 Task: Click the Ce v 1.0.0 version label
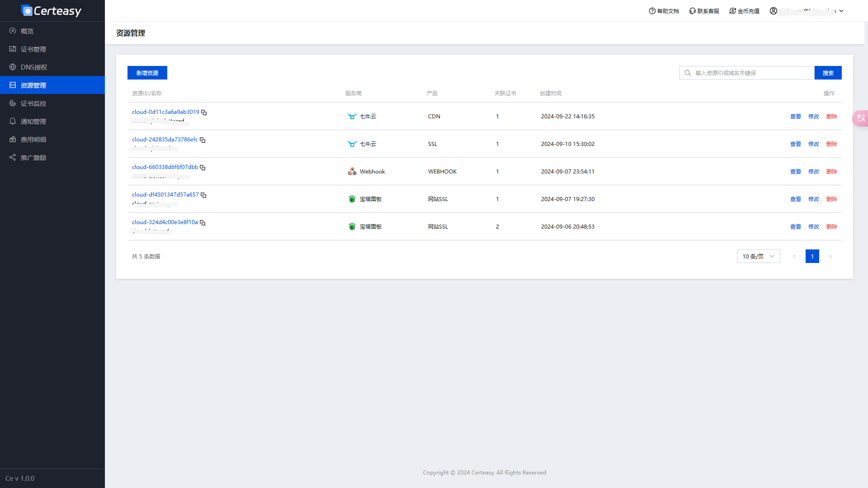pyautogui.click(x=20, y=478)
